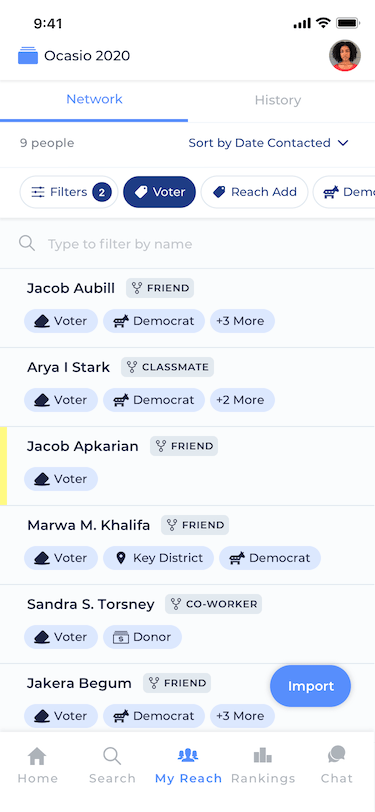Select the My Reach people icon

[188, 756]
